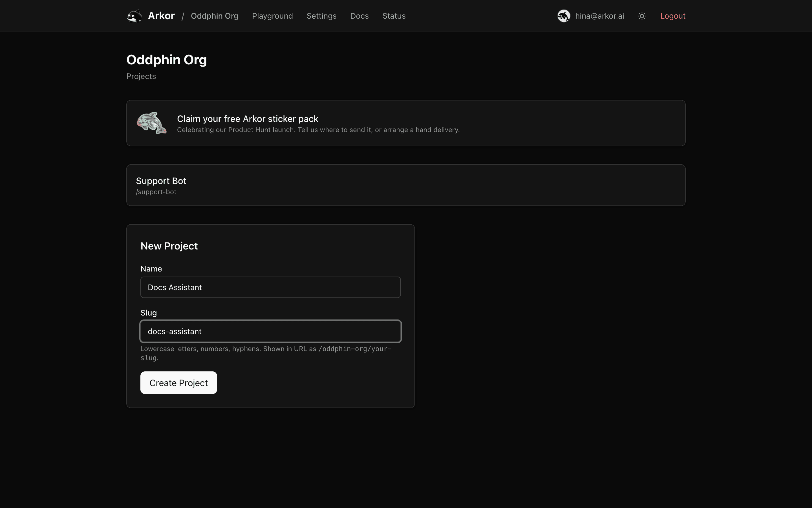Open the Support Bot project card
The height and width of the screenshot is (508, 812).
point(406,185)
